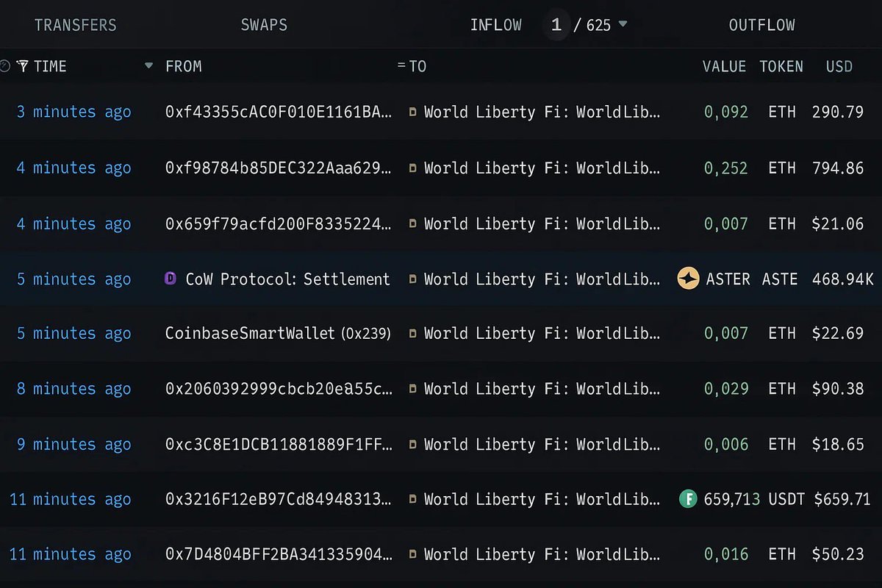Click the contract icon in the 0x206039 row
The image size is (882, 588).
coord(412,389)
